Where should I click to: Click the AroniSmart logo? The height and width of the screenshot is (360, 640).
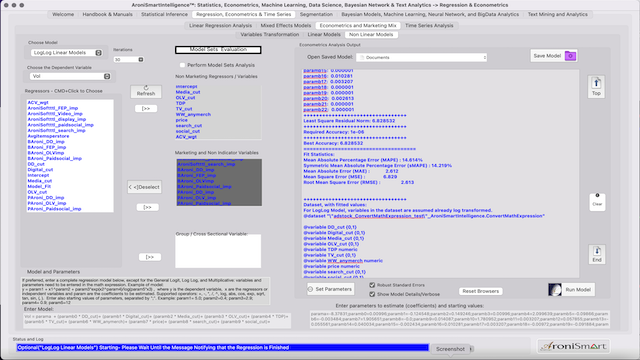pyautogui.click(x=573, y=347)
